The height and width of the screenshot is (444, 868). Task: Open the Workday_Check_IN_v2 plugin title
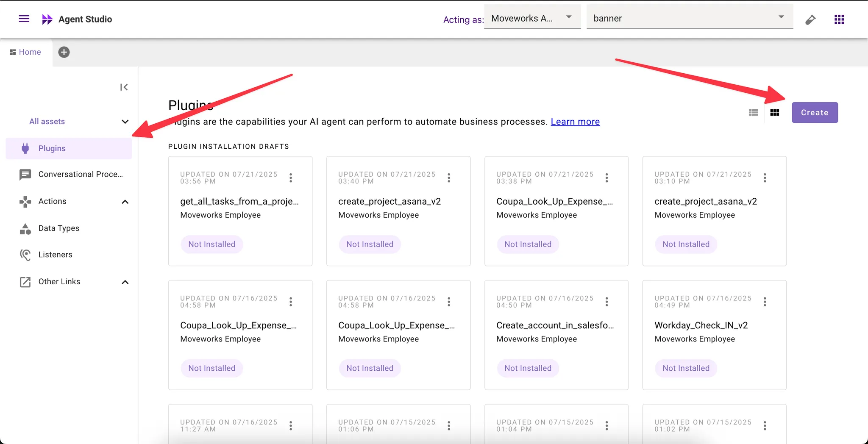coord(701,325)
